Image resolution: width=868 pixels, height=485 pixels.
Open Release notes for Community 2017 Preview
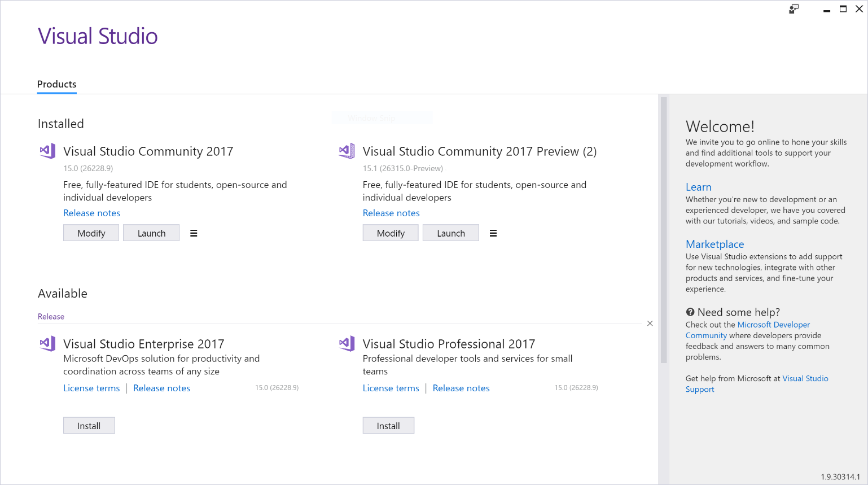point(391,213)
